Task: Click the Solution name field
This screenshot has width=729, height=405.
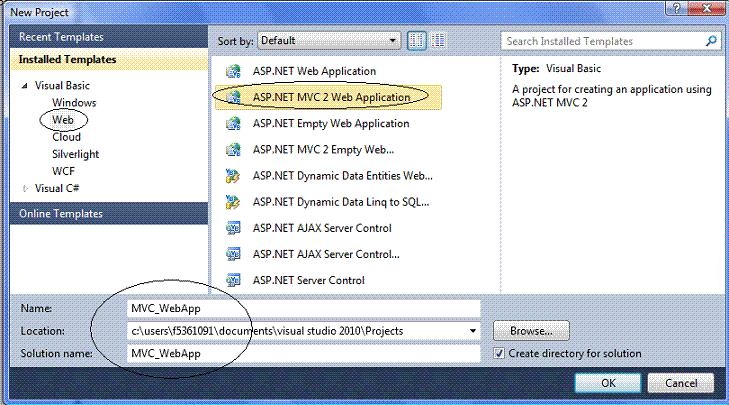Action: coord(304,353)
